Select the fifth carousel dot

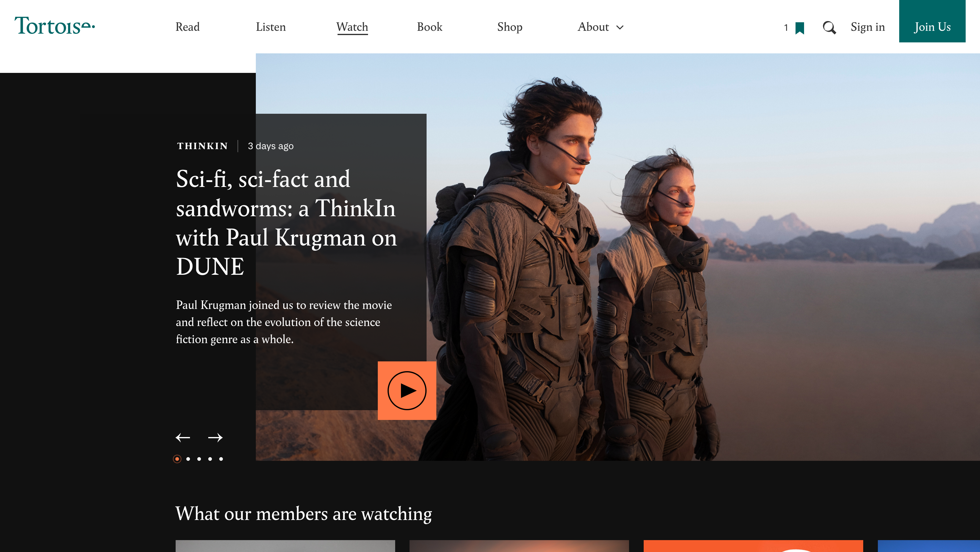221,459
